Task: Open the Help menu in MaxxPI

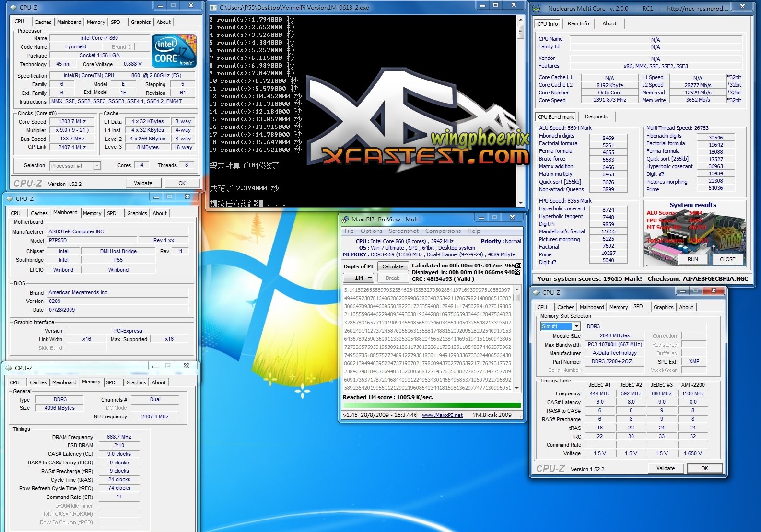Action: [x=474, y=231]
